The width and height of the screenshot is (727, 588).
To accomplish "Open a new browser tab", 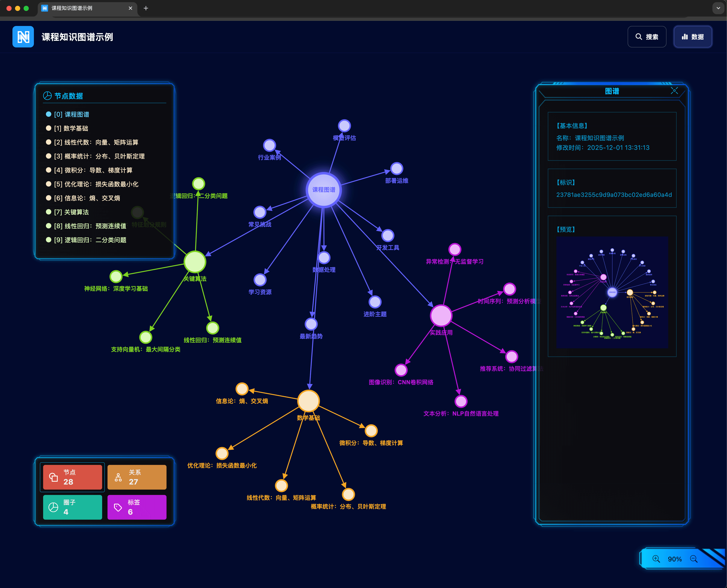I will tap(146, 8).
